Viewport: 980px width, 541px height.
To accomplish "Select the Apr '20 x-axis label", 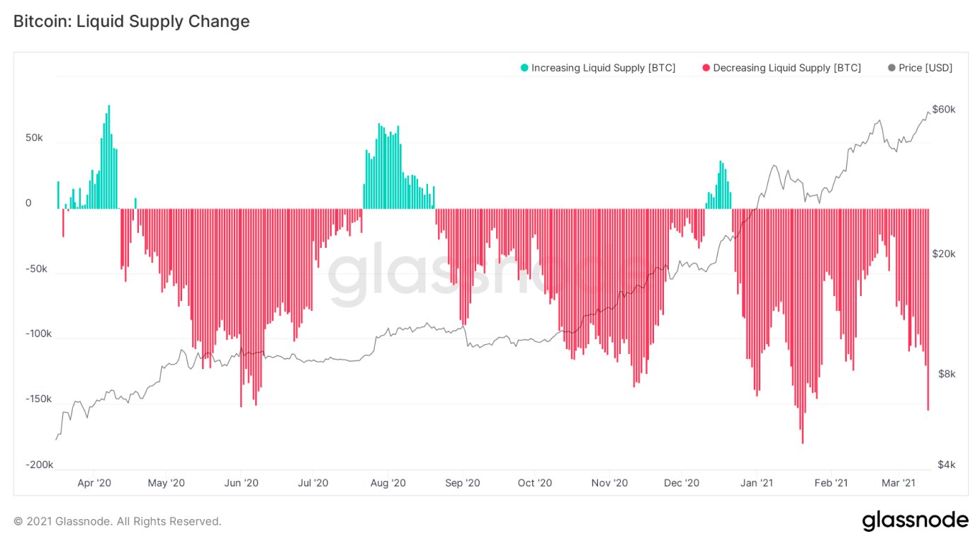I will point(94,483).
